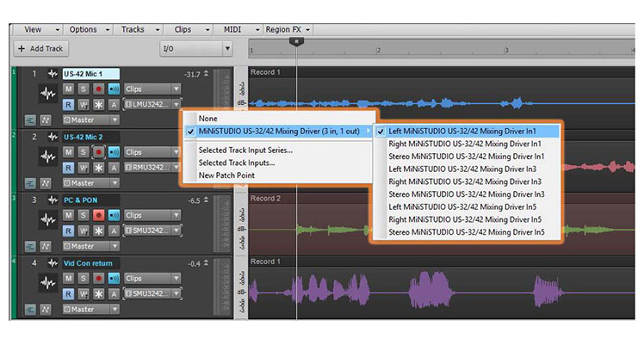This screenshot has height=344, width=644.
Task: Open Master output dropdown on Vid Con return
Action: point(90,310)
